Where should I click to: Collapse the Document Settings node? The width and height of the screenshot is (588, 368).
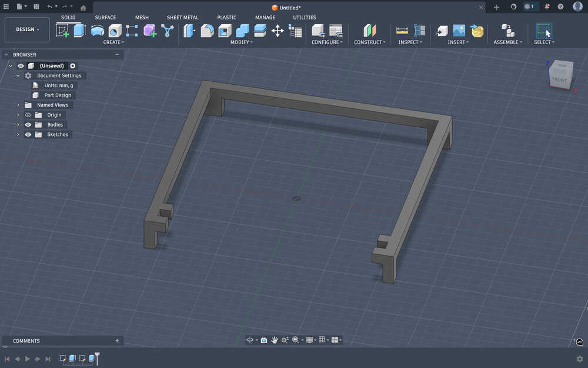click(18, 76)
